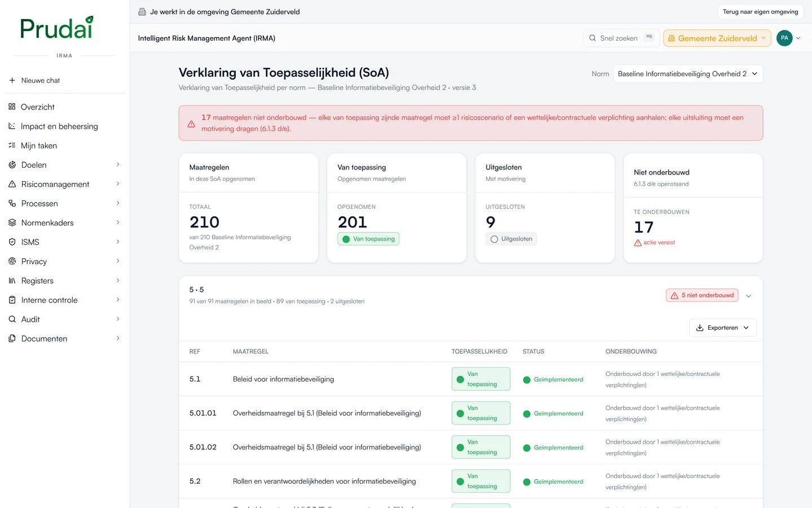Screen dimensions: 812x508
Task: Click the Audit magnifier icon
Action: [12, 319]
